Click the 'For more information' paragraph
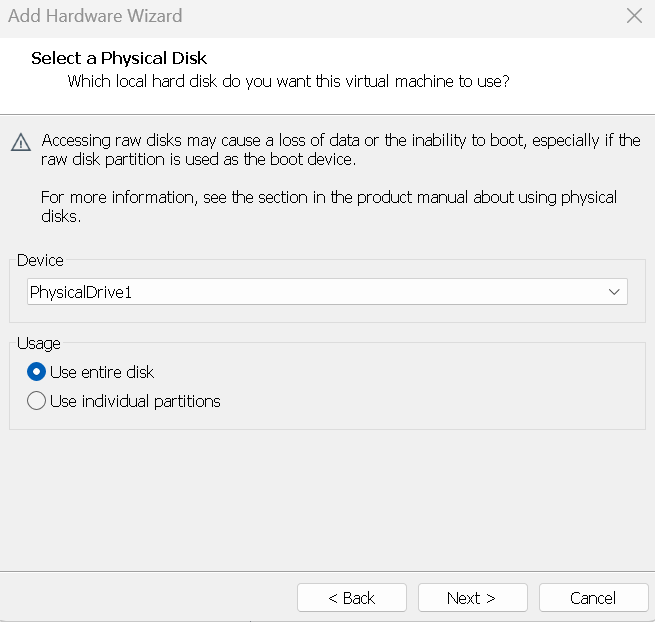Screen dimensions: 655x622 pos(328,207)
